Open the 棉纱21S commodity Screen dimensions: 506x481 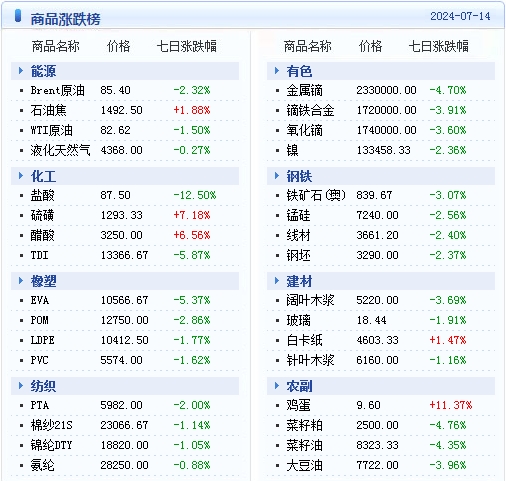[x=51, y=425]
